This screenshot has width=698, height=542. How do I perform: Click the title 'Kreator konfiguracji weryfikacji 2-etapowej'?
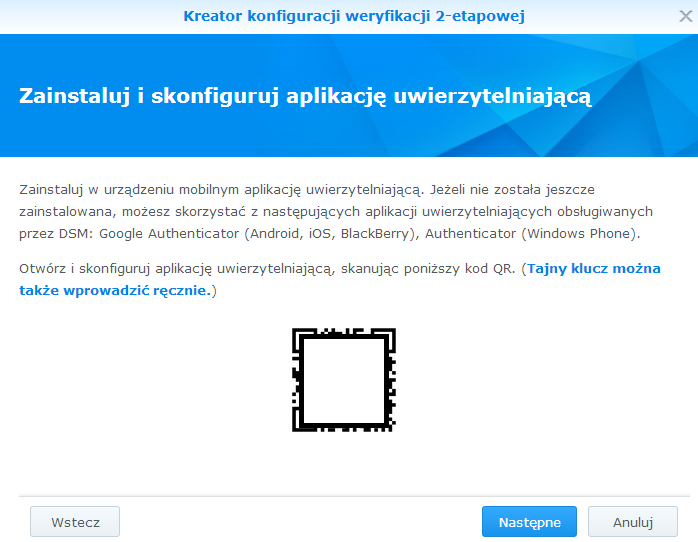point(354,16)
